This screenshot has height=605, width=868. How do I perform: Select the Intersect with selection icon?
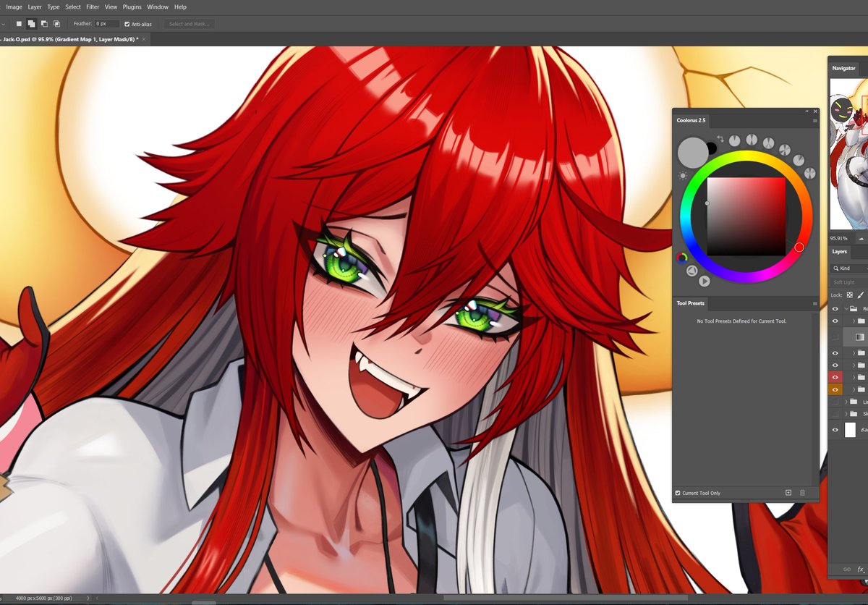pyautogui.click(x=56, y=24)
